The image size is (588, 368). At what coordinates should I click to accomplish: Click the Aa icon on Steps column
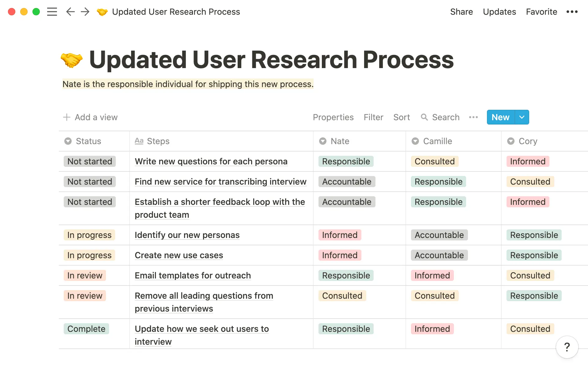[139, 141]
